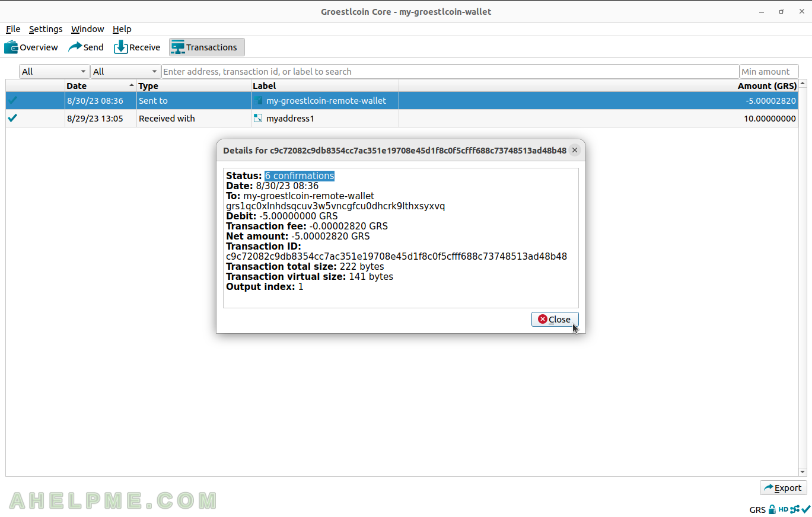Sort transactions by the Date column header
This screenshot has height=517, width=812.
coord(101,86)
